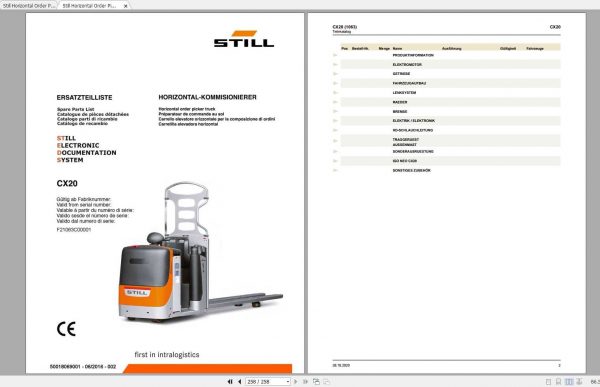Click the 'Valid from serial number' text
This screenshot has height=387, width=600.
[x=84, y=205]
